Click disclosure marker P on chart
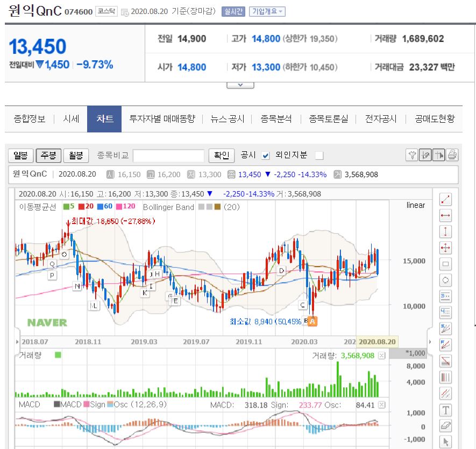This screenshot has width=476, height=449. click(x=52, y=276)
